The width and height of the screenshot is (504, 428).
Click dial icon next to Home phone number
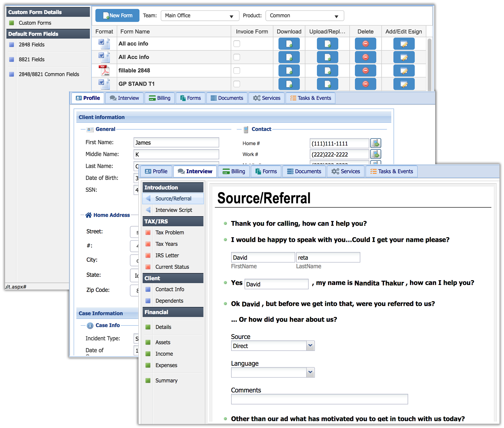(375, 143)
